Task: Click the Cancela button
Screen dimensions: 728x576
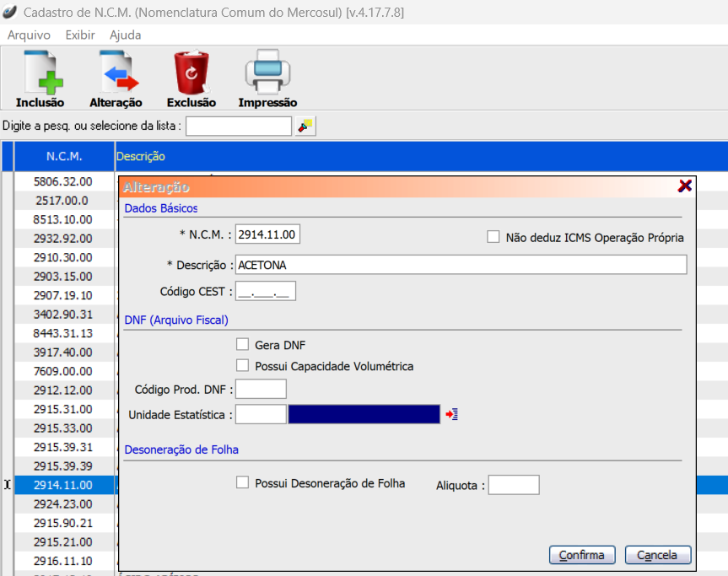Action: (x=657, y=555)
